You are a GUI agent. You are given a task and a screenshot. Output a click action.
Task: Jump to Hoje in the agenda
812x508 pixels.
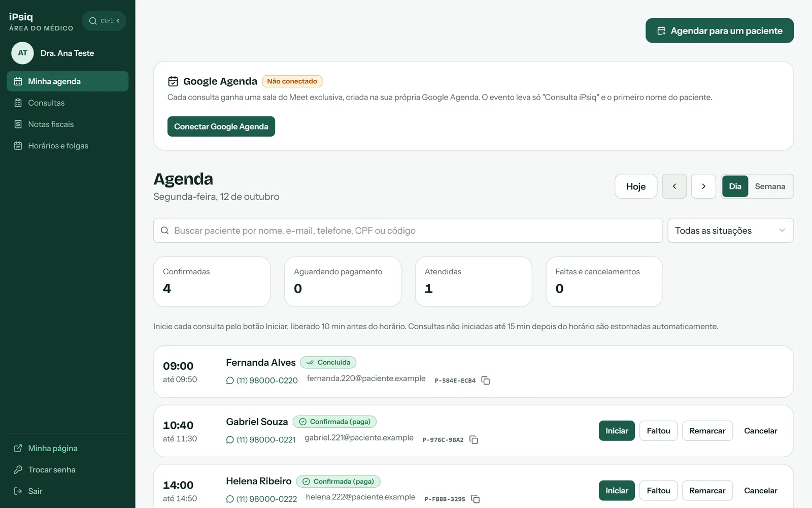[x=636, y=186]
